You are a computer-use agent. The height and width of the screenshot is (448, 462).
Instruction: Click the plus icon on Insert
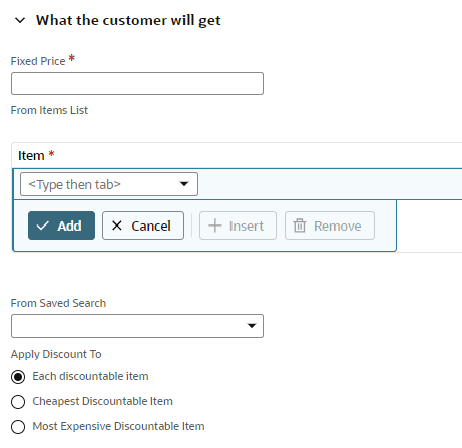tap(215, 226)
